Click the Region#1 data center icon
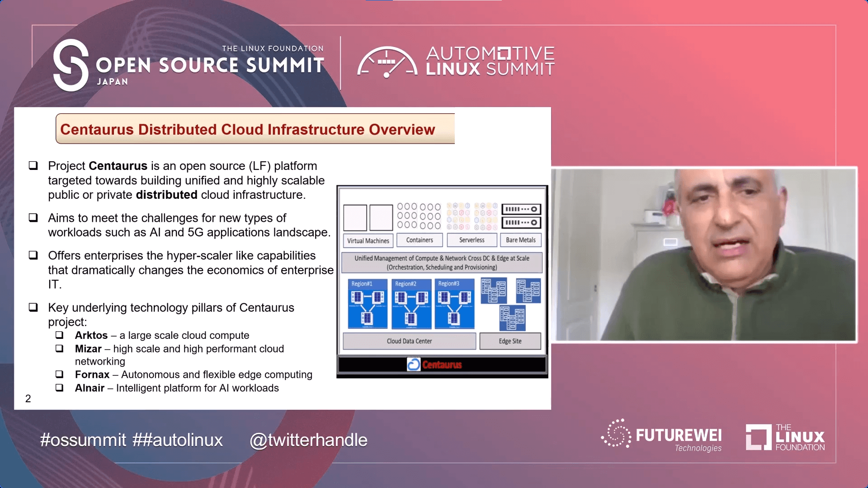This screenshot has width=868, height=488. coord(368,304)
